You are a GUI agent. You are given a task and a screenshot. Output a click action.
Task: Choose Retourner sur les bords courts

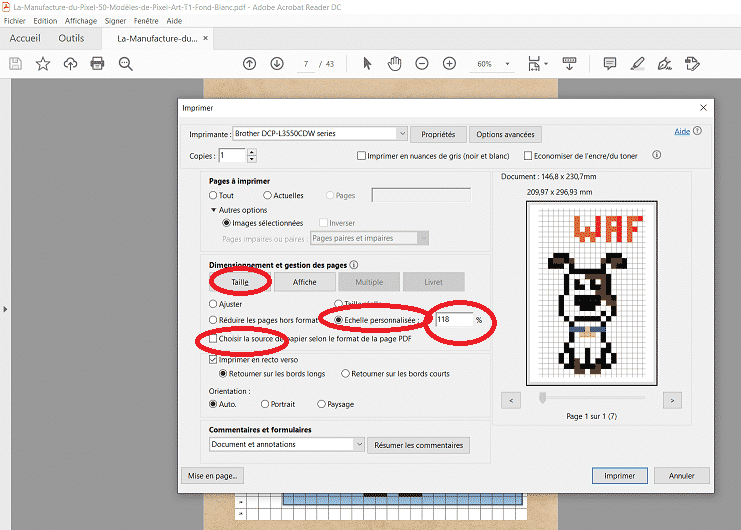click(x=345, y=374)
